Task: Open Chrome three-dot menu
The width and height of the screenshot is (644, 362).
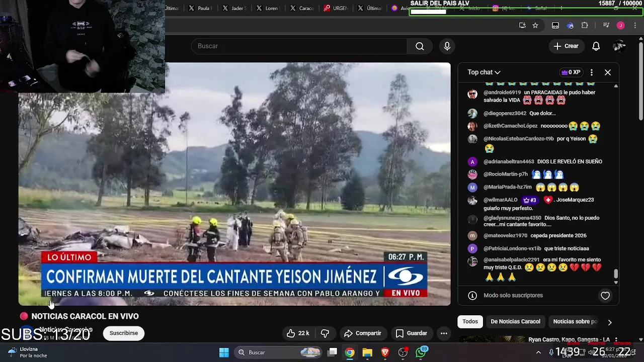Action: tap(635, 25)
